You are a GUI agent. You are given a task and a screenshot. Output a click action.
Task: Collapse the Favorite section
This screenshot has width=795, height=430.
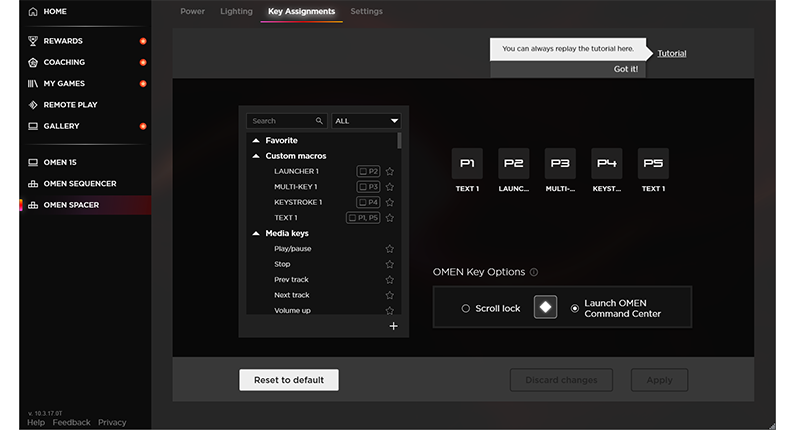pos(256,140)
